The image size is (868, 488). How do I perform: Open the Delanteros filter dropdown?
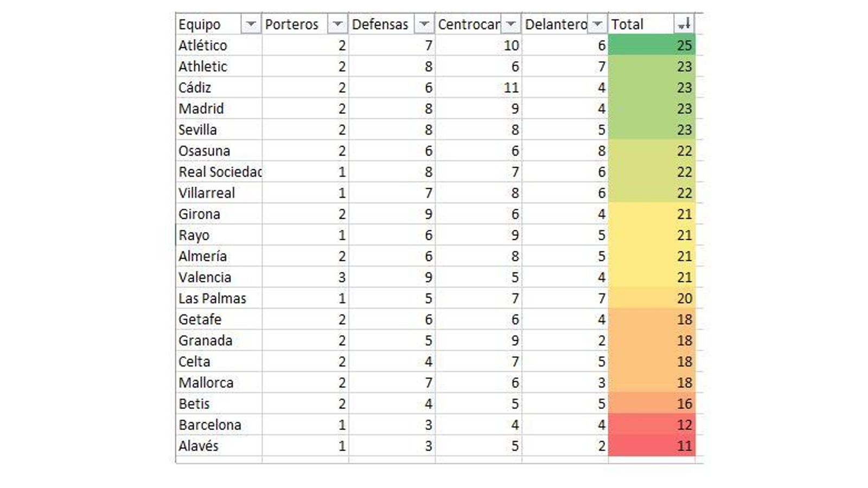597,24
